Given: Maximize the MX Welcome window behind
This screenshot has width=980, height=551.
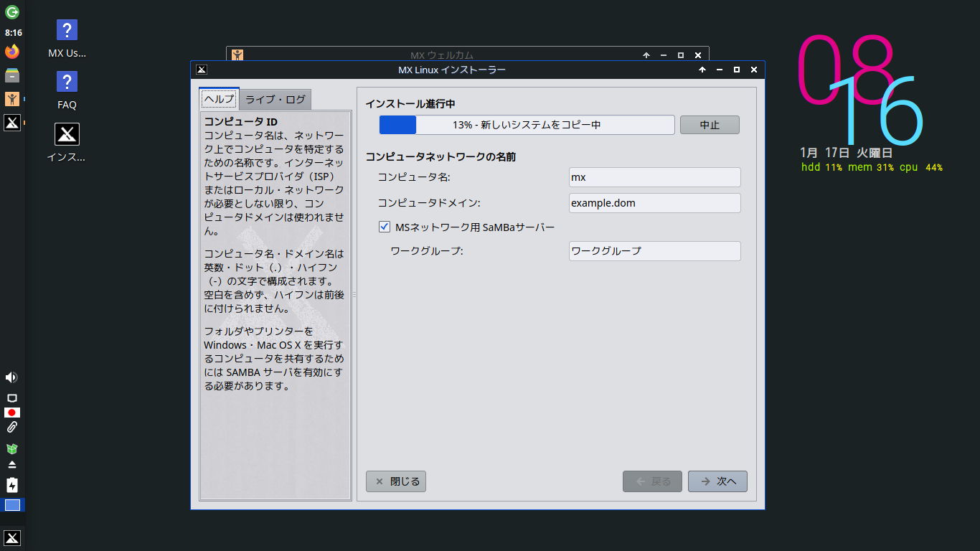Looking at the screenshot, I should click(680, 55).
